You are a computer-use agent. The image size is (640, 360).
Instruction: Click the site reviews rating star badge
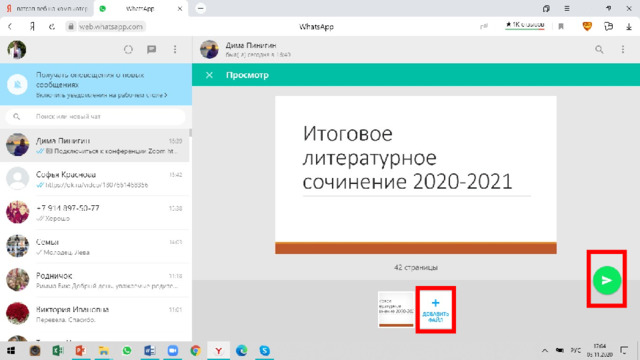[x=525, y=25]
